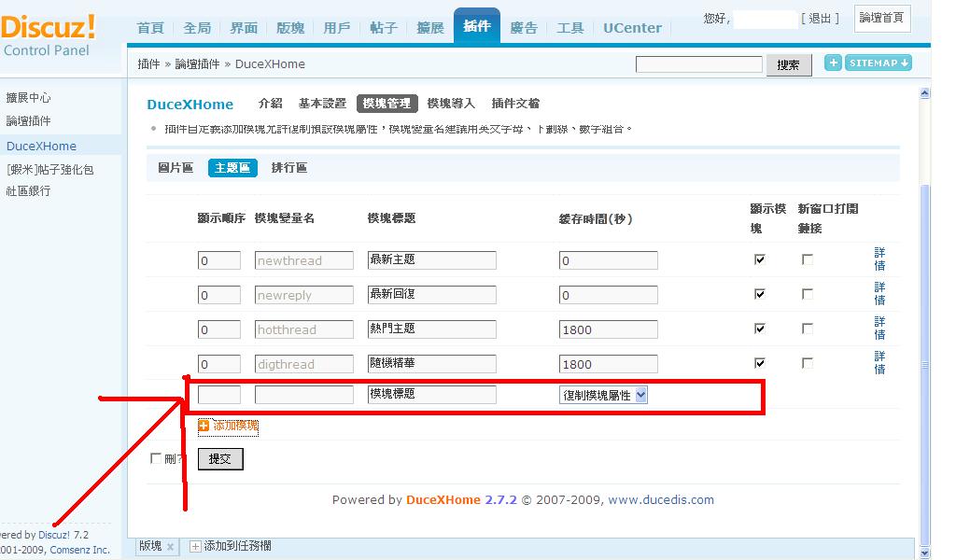Click 添加到任務欄 in the bottom bar
The image size is (956, 560).
click(x=237, y=546)
